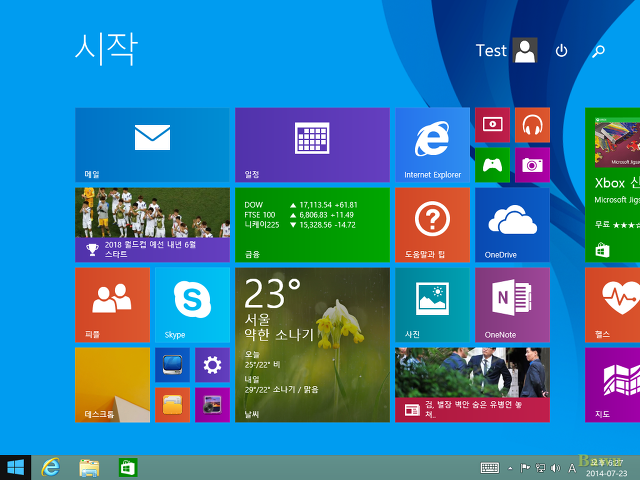640x480 pixels.
Task: Open the volume speaker tray icon
Action: (x=556, y=468)
